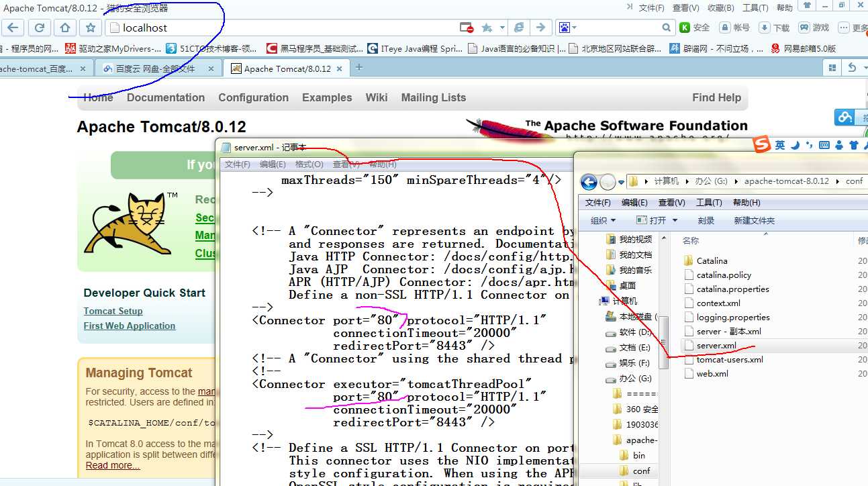Open Explorer 查看(V) menu
The width and height of the screenshot is (868, 486).
[x=671, y=202]
